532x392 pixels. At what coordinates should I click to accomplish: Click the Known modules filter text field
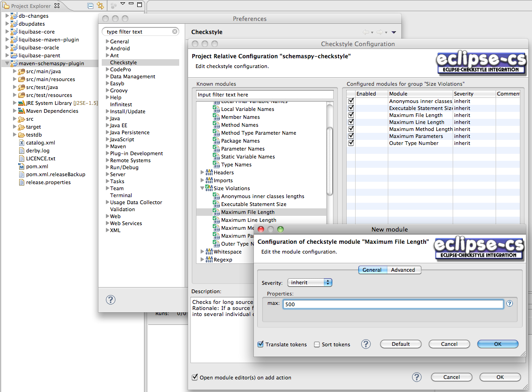click(265, 95)
